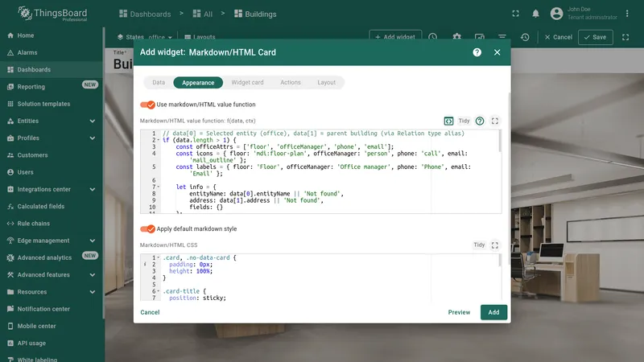
Task: Open Notification center in the sidebar
Action: (52, 309)
